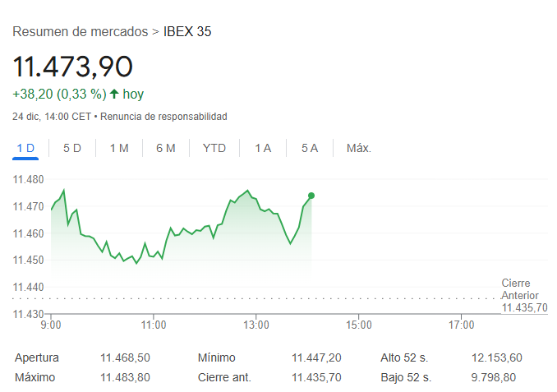Click the IBEX 35 breadcrumb title
This screenshot has width=557, height=392.
(x=187, y=32)
